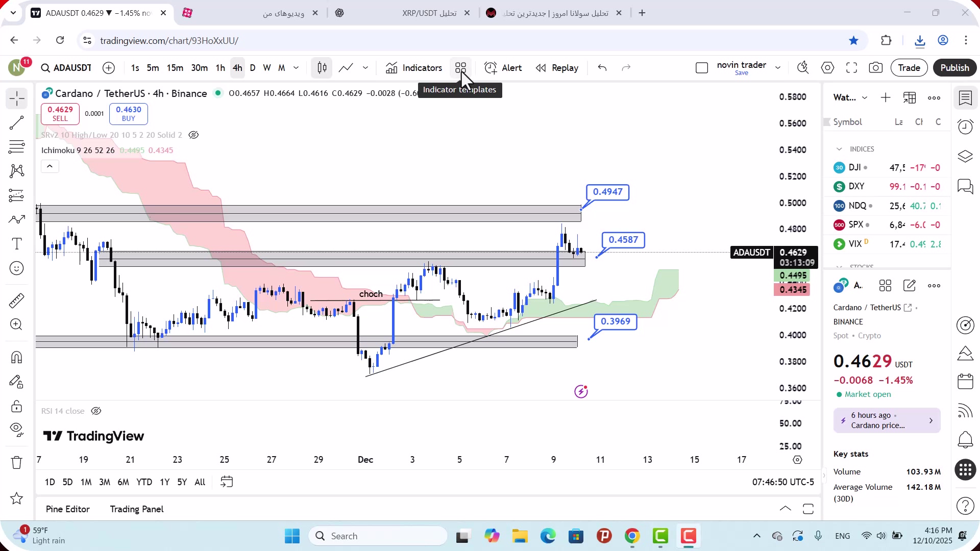Click the Trade button
The width and height of the screenshot is (980, 551).
click(x=909, y=68)
